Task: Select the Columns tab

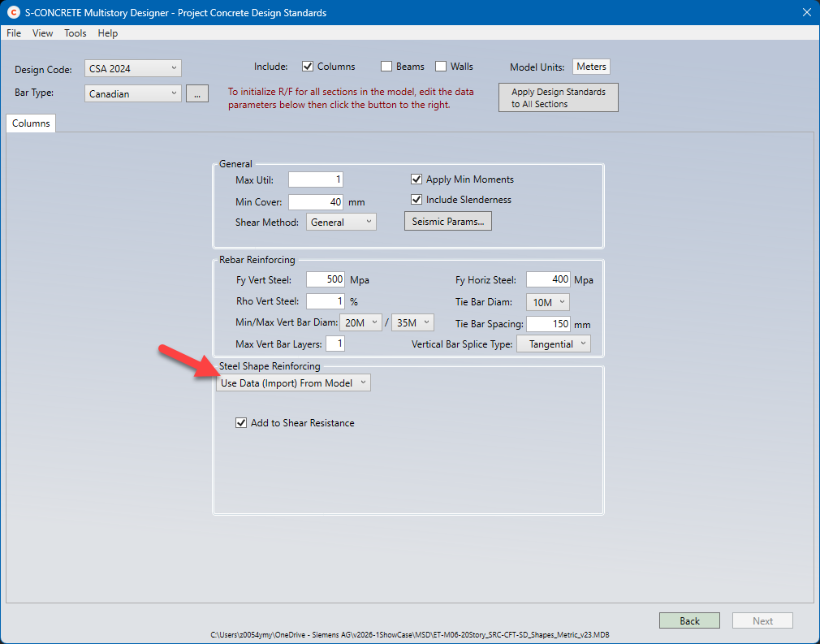Action: [x=31, y=123]
